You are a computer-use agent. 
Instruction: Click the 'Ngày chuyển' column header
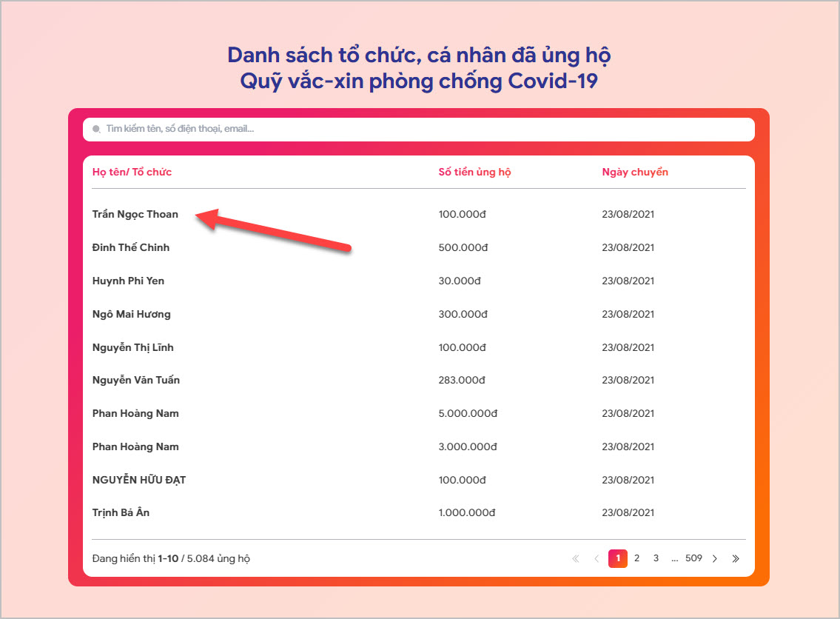click(635, 172)
